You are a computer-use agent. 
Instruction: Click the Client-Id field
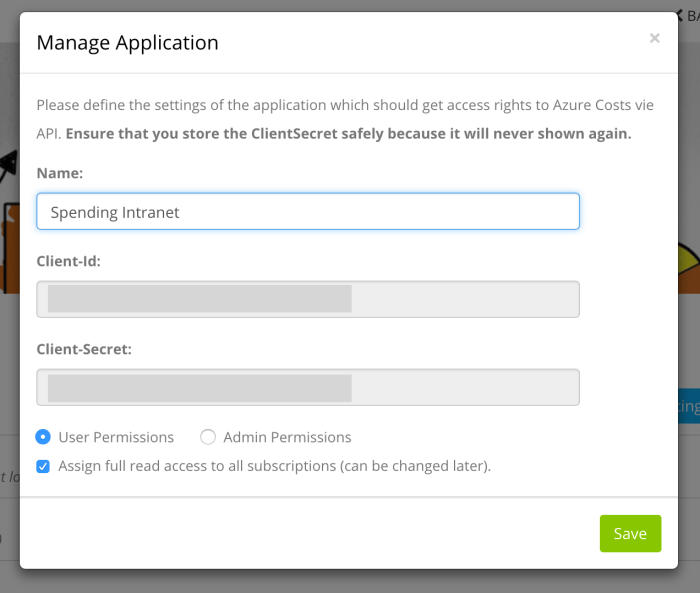coord(308,299)
